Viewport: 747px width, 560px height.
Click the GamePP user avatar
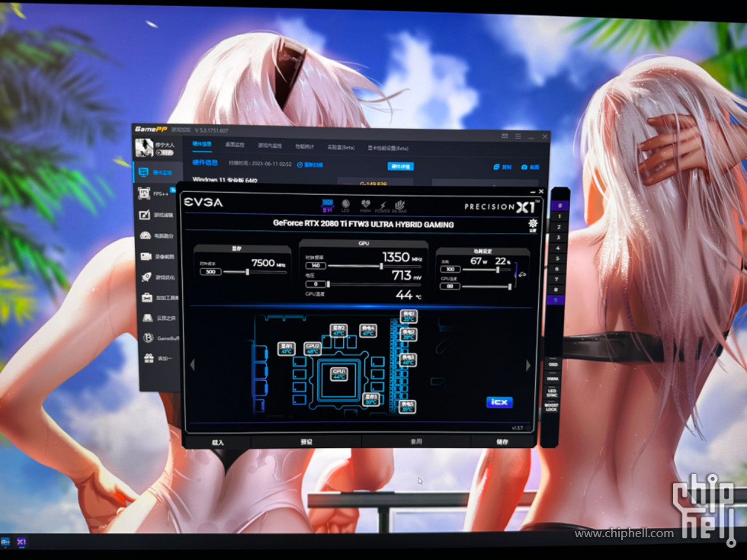(x=144, y=148)
